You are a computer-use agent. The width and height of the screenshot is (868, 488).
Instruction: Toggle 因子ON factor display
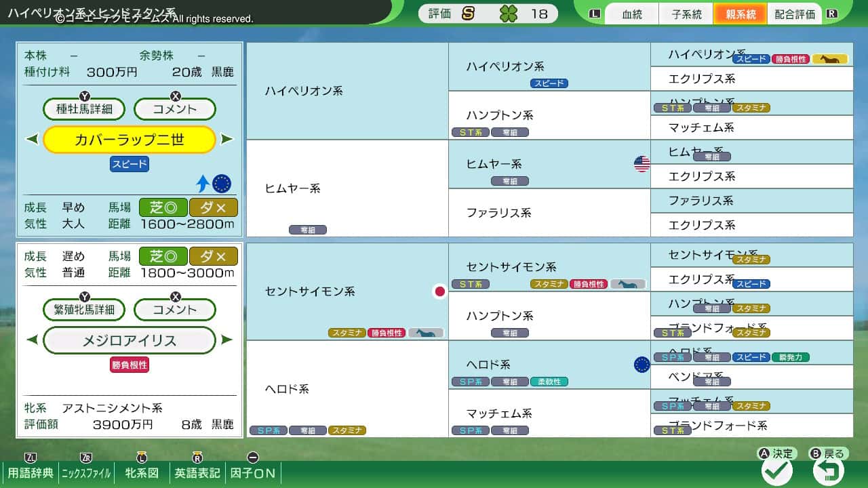253,472
